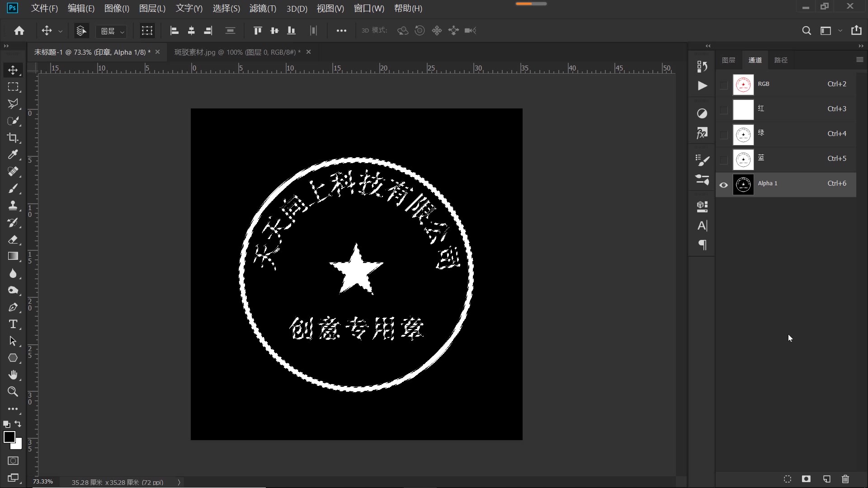Switch to the 路径 tab

(782, 60)
